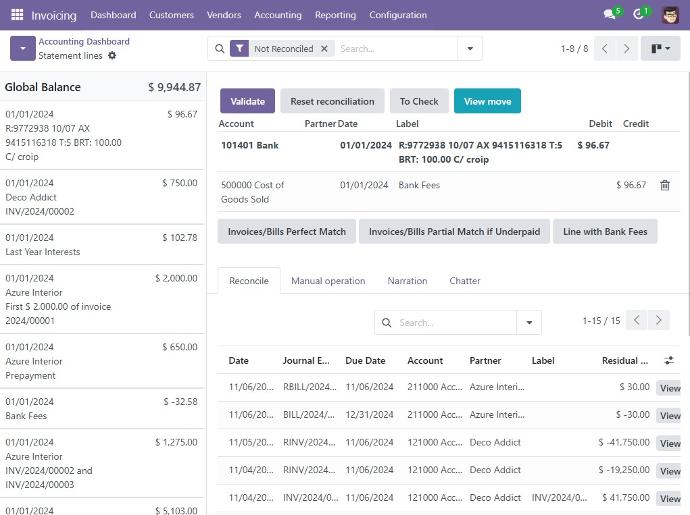Select the Deco Addict $750.00 statement line
Viewport: 690px width, 515px height.
(x=102, y=197)
